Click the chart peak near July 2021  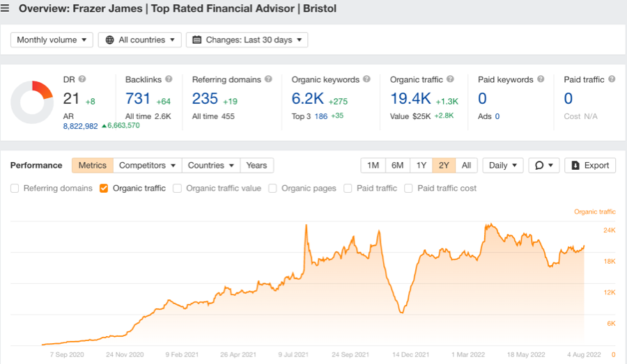tap(307, 225)
